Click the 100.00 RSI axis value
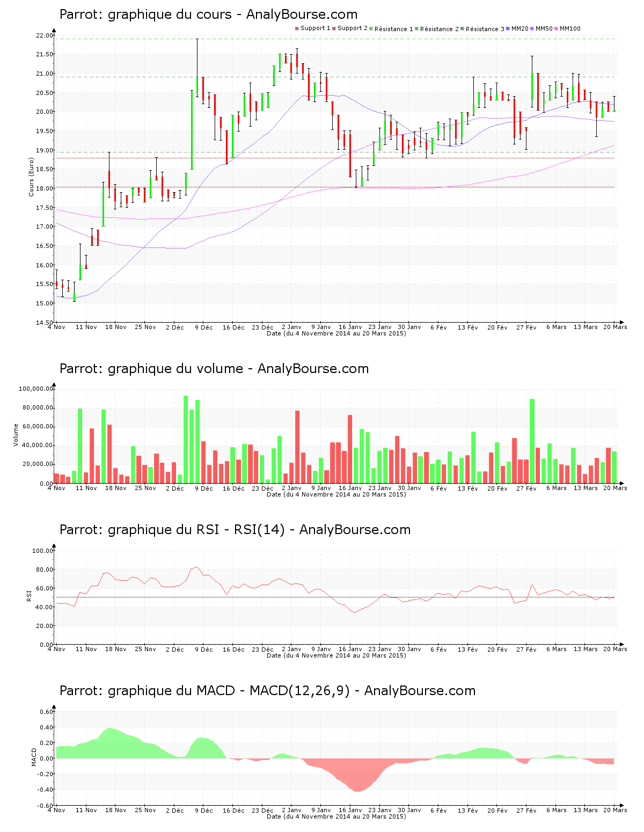This screenshot has width=644, height=832. (x=43, y=551)
